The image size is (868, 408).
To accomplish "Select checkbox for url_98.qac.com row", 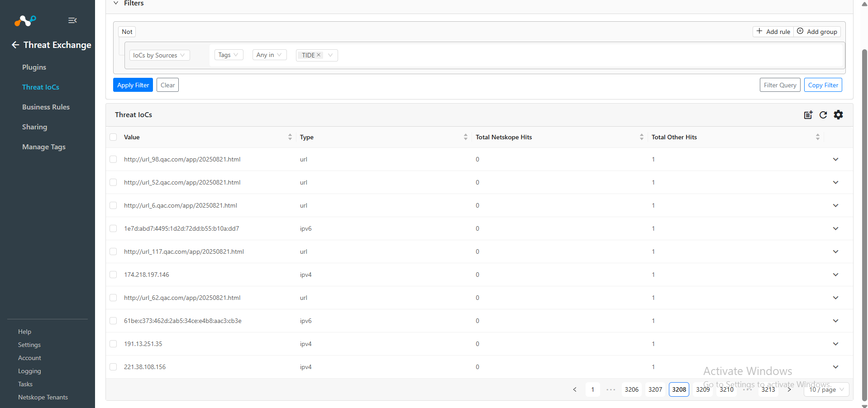I will [x=113, y=159].
